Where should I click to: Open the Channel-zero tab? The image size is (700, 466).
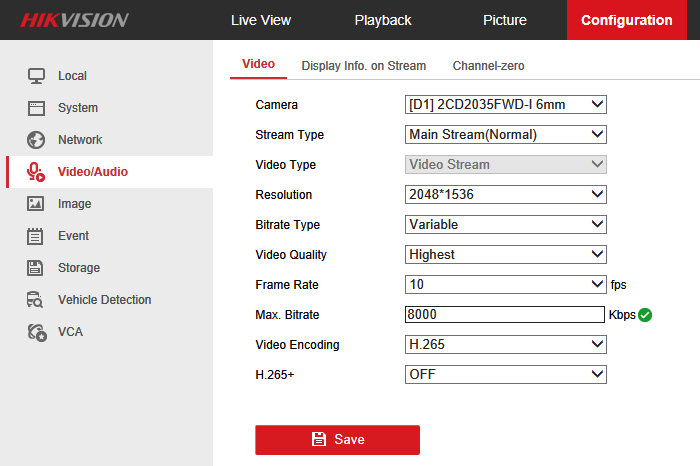click(488, 66)
